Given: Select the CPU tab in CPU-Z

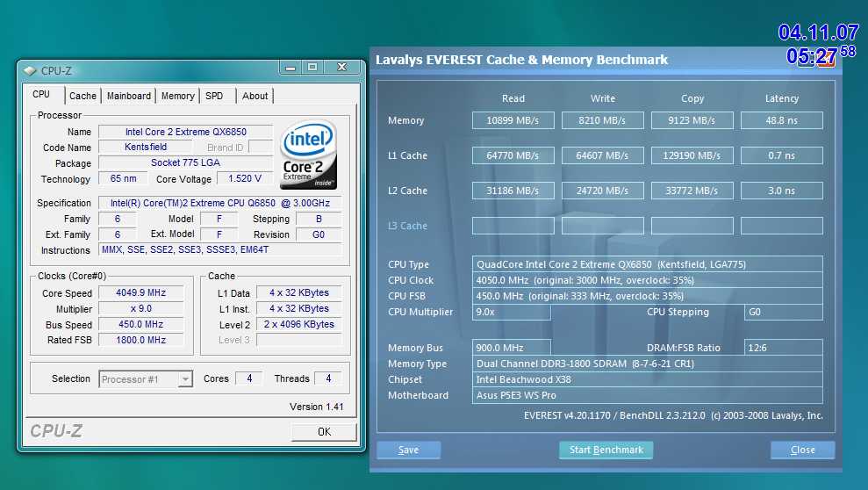Looking at the screenshot, I should pos(41,94).
